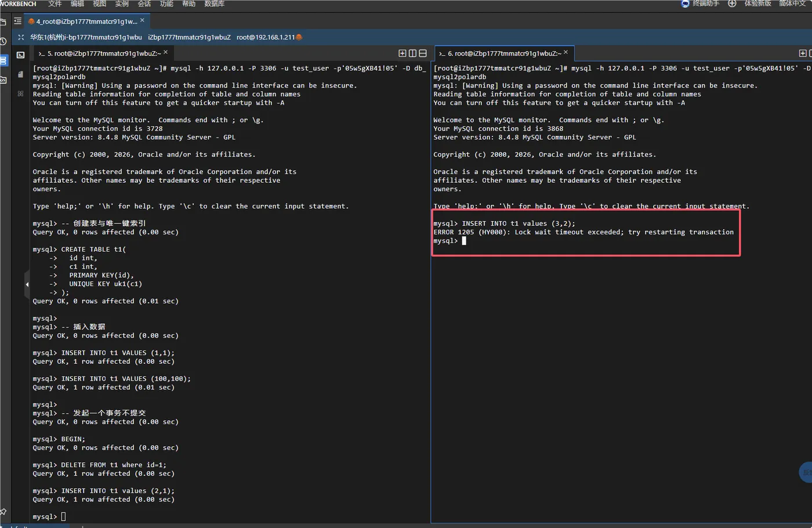Switch to the 4_root@iZbp1777 session tab
The image size is (812, 528).
(86, 21)
